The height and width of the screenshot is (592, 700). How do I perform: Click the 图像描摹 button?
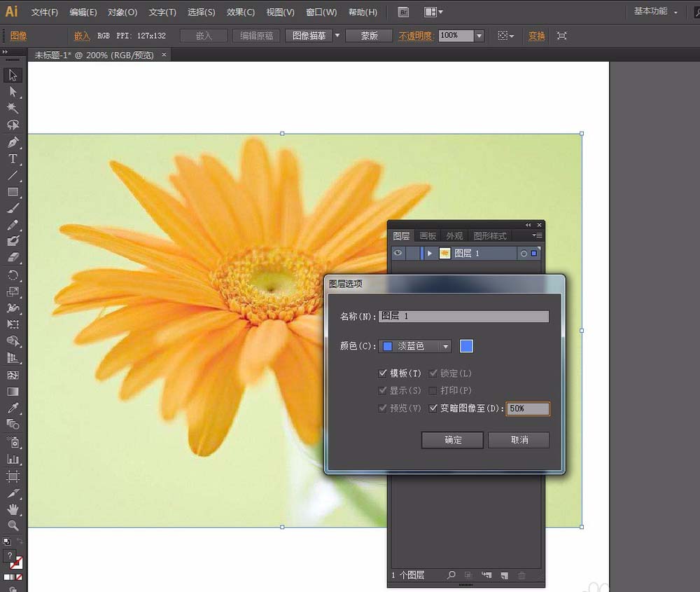tap(309, 36)
